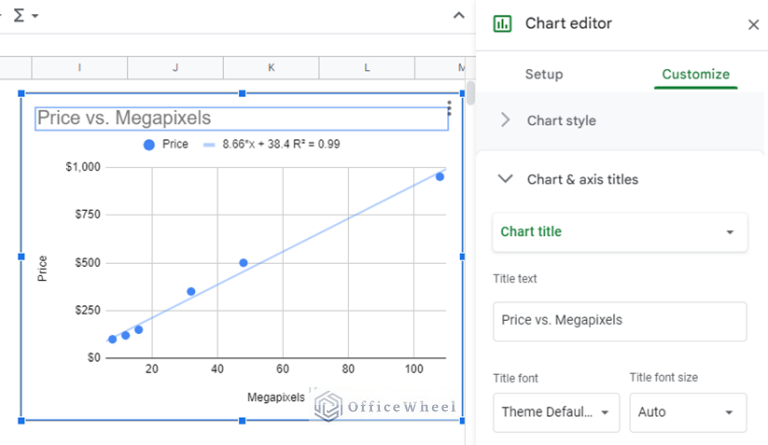
Task: Click the right-middle chart resize handle
Action: coord(462,257)
